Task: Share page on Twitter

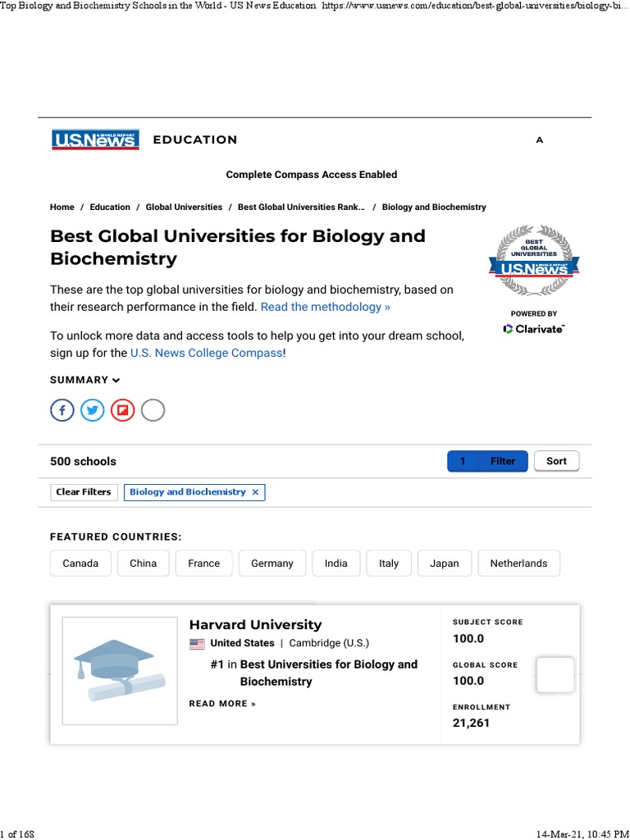Action: [93, 410]
